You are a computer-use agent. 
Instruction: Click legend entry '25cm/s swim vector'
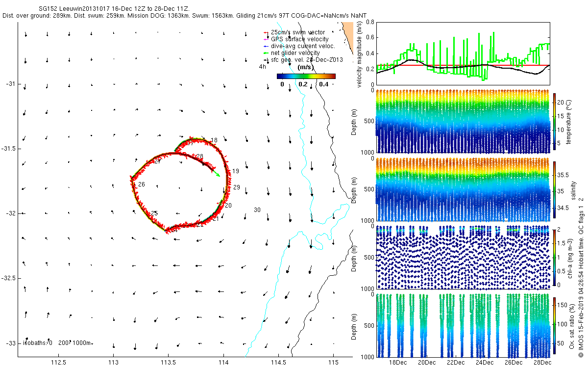[298, 32]
